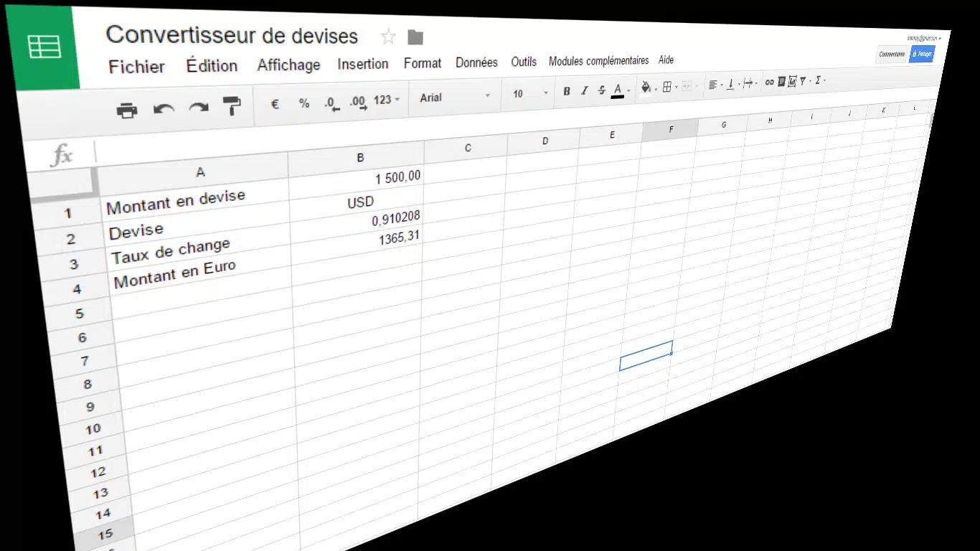Open the text color picker
Image resolution: width=980 pixels, height=551 pixels.
point(618,90)
